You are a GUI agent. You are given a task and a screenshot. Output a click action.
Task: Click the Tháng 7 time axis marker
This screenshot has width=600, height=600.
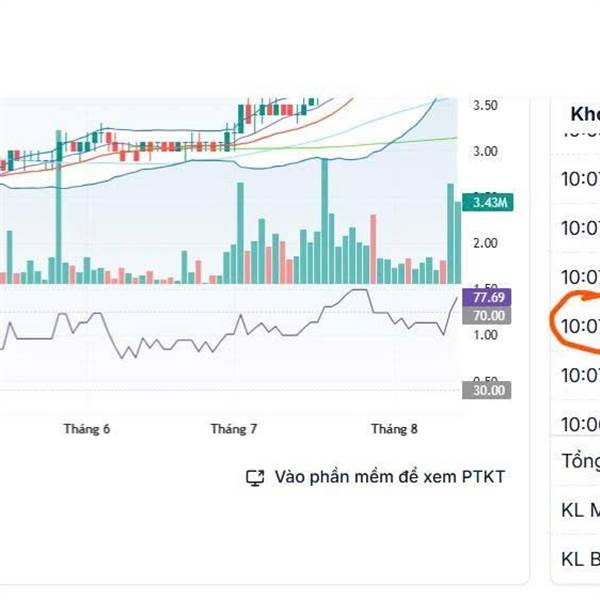pyautogui.click(x=234, y=429)
